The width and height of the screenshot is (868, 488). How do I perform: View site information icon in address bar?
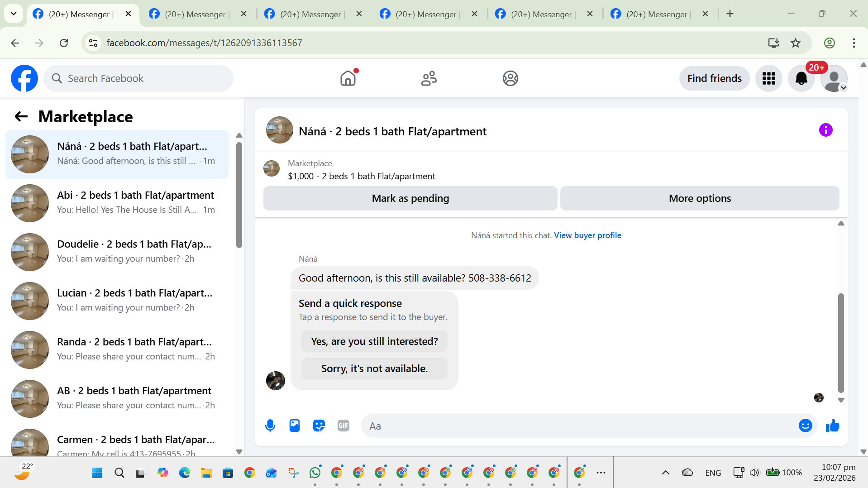pyautogui.click(x=93, y=43)
